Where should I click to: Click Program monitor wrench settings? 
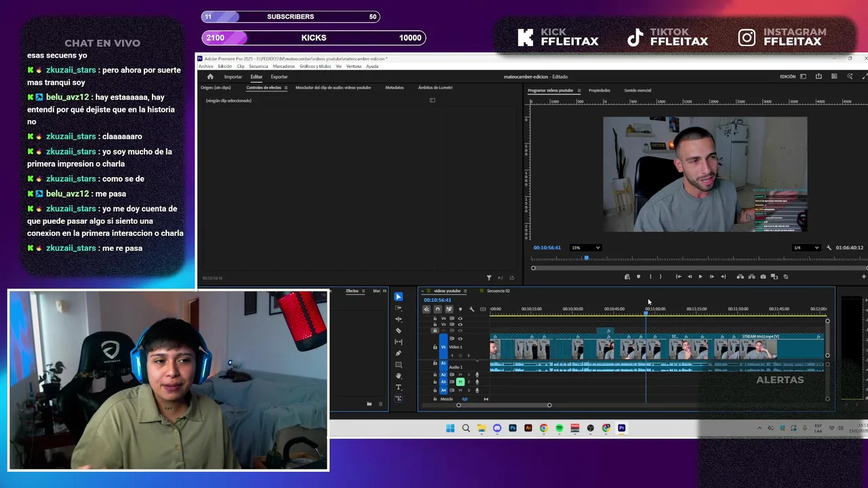pos(829,248)
